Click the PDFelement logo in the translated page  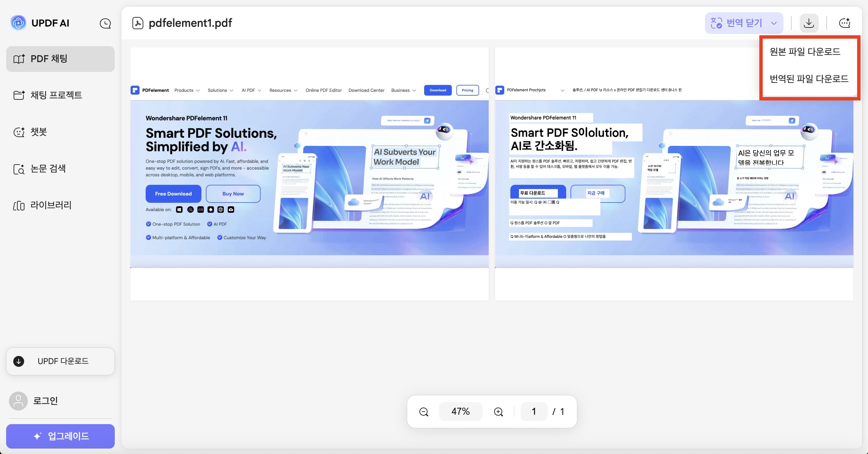(500, 90)
